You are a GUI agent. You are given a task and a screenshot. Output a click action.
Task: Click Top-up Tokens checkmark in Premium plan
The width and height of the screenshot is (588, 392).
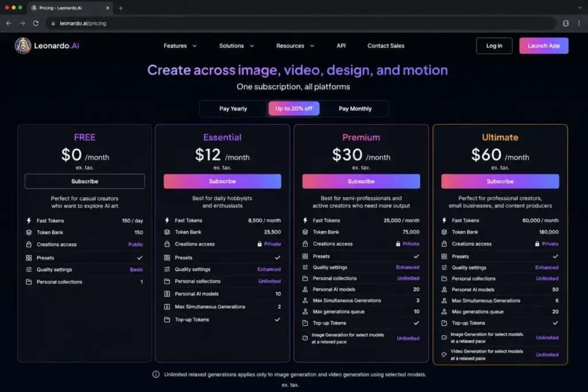point(416,323)
